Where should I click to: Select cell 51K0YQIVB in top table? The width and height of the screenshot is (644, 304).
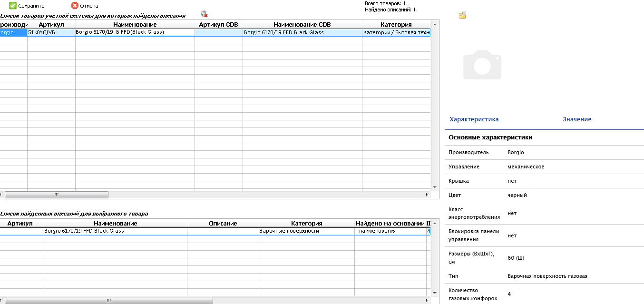pos(51,33)
